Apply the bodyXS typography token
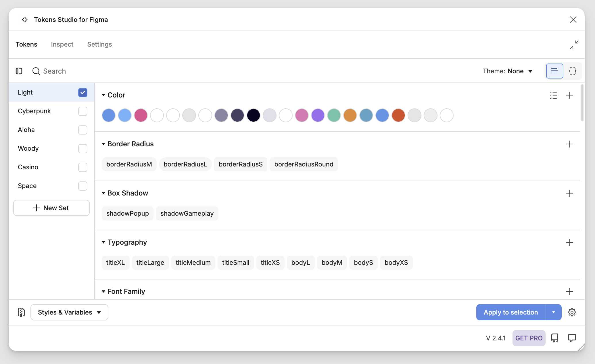The image size is (595, 364). click(x=396, y=263)
